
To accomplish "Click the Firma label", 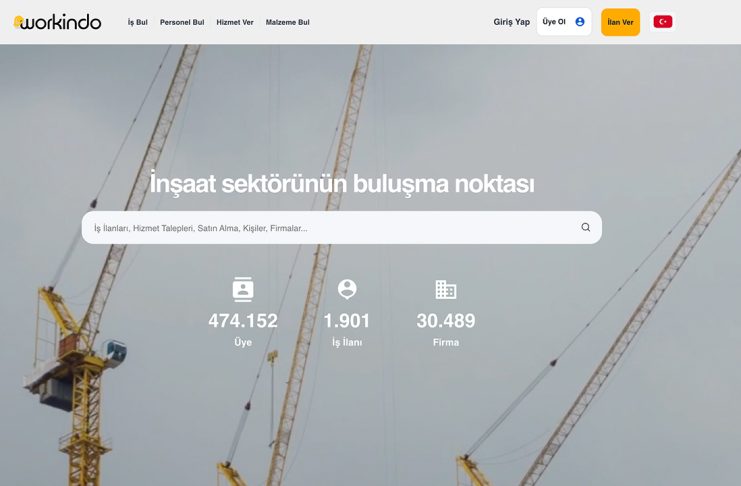I will [x=446, y=342].
